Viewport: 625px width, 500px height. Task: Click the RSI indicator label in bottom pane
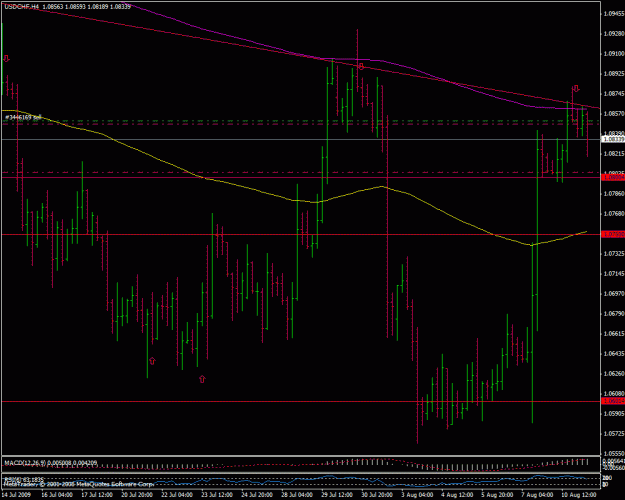pyautogui.click(x=24, y=479)
